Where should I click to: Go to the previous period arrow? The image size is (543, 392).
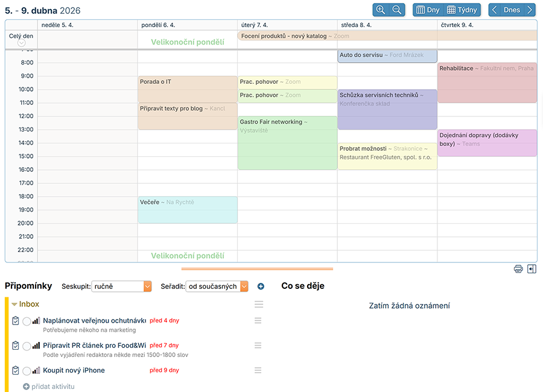(x=495, y=10)
